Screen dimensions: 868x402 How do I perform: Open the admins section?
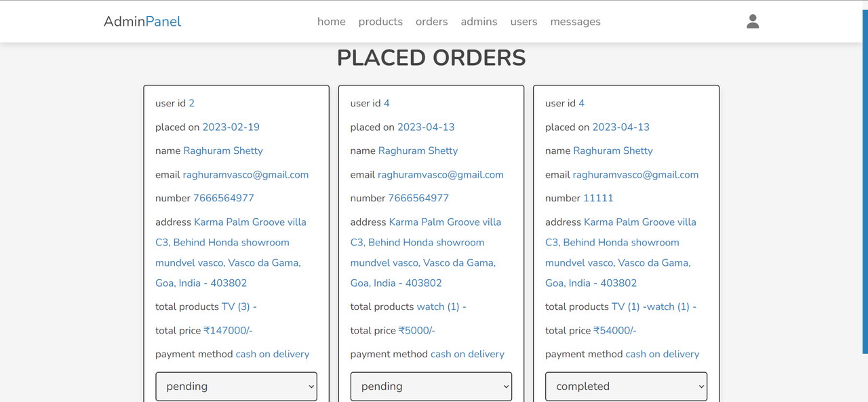[479, 22]
